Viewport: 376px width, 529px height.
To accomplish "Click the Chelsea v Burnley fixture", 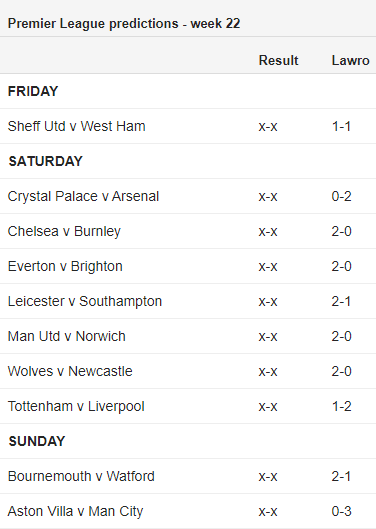I will click(x=64, y=231).
